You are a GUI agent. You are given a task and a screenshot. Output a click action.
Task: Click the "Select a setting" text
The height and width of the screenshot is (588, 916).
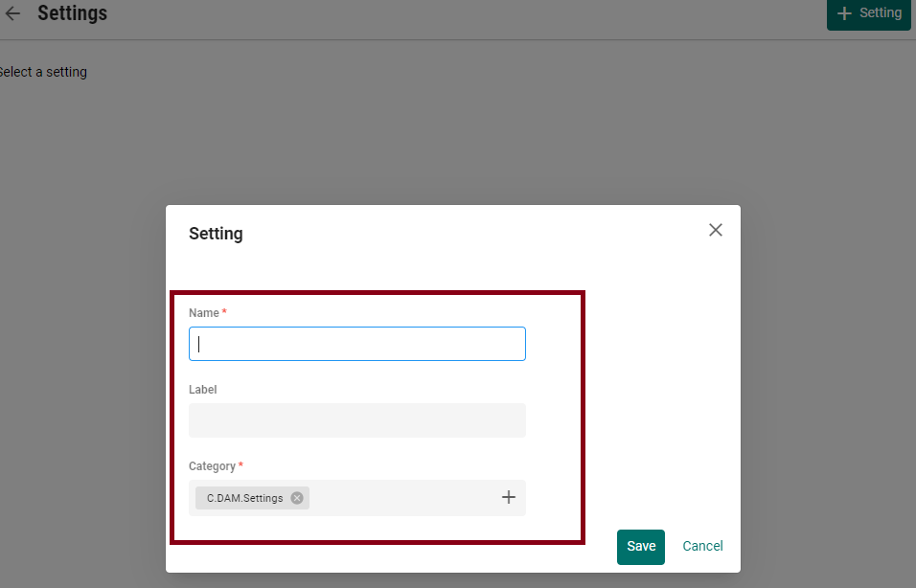click(42, 72)
